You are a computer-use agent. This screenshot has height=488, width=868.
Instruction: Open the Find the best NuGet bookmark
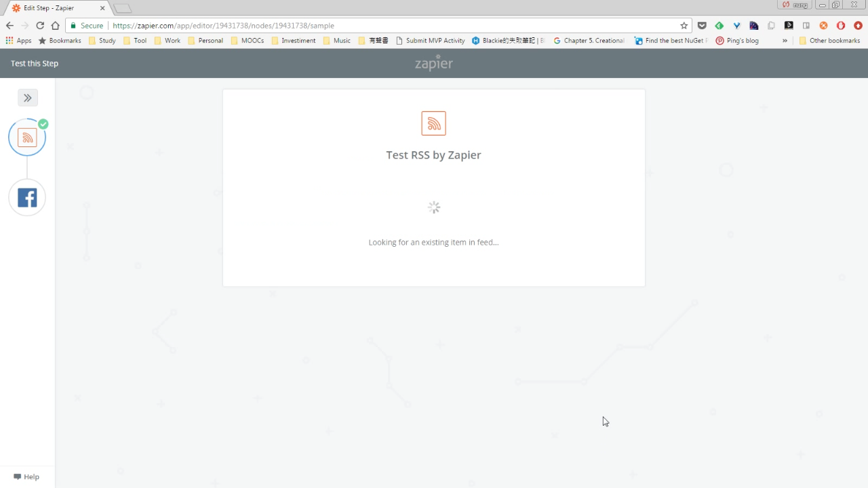tap(671, 41)
